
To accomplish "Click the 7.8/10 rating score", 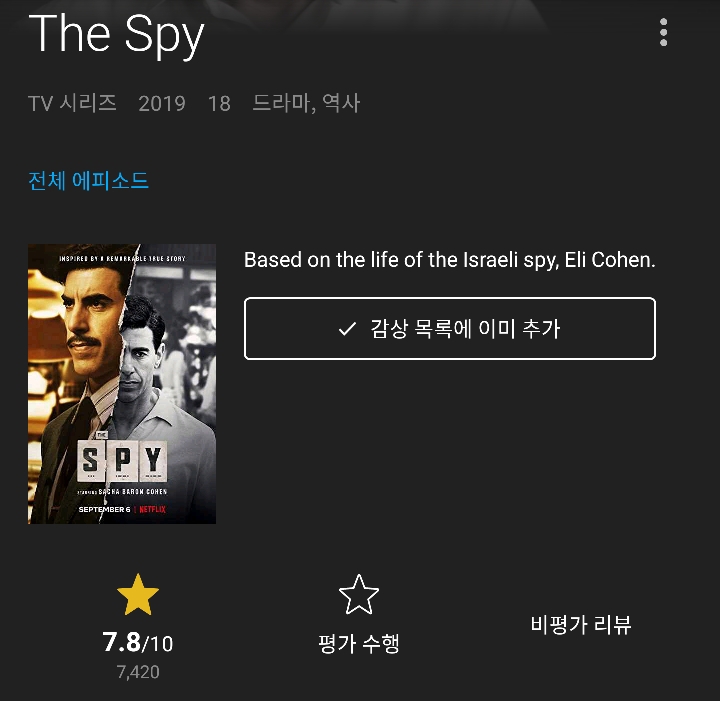I will (x=138, y=642).
